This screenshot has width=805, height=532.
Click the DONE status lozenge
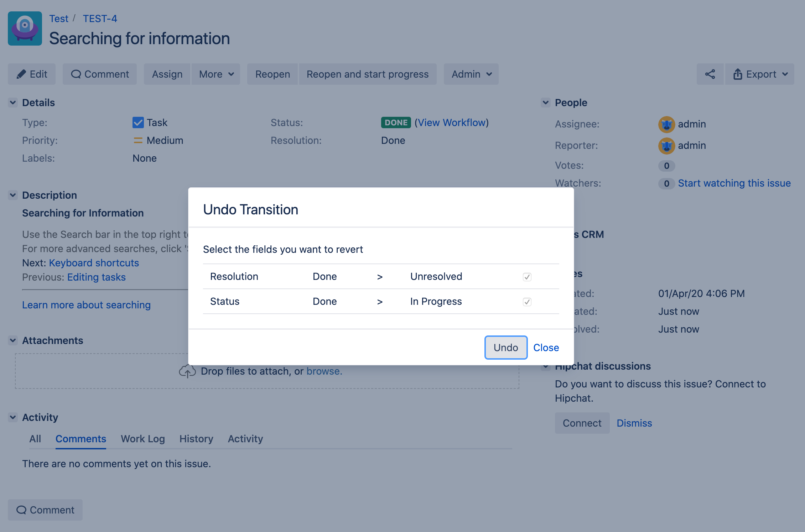tap(396, 122)
